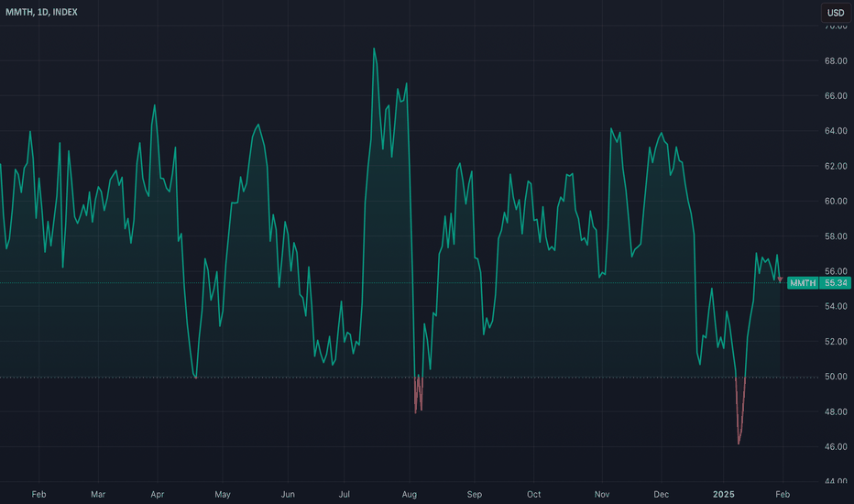Click the Mar label on time axis

point(98,494)
